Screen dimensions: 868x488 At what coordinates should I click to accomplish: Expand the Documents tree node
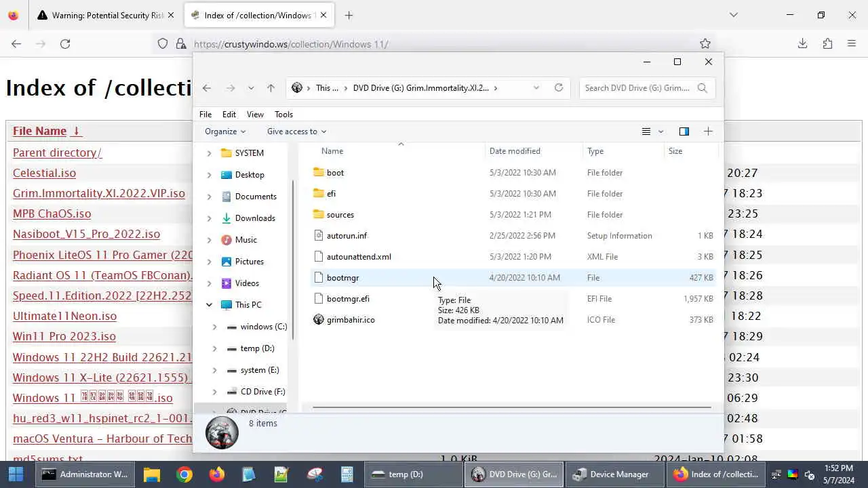pos(209,197)
